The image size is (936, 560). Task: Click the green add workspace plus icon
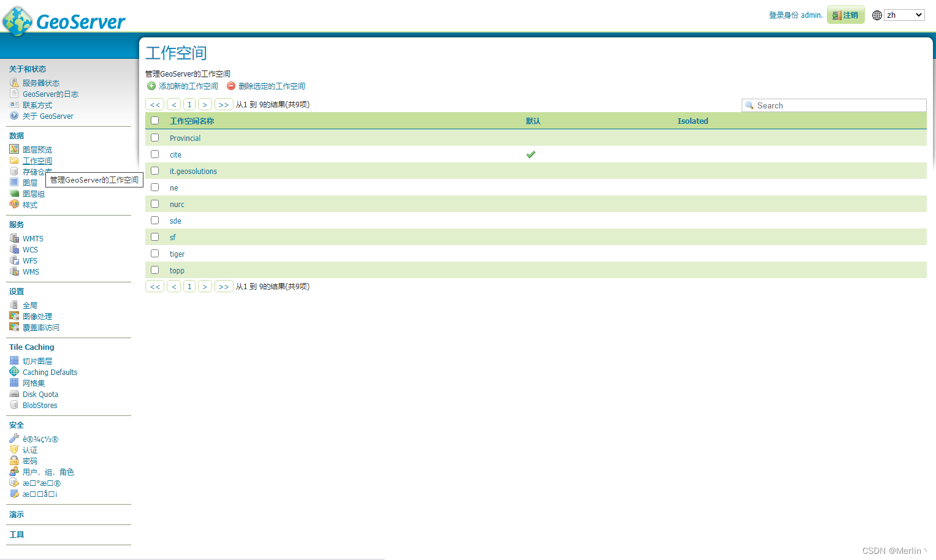tap(151, 86)
